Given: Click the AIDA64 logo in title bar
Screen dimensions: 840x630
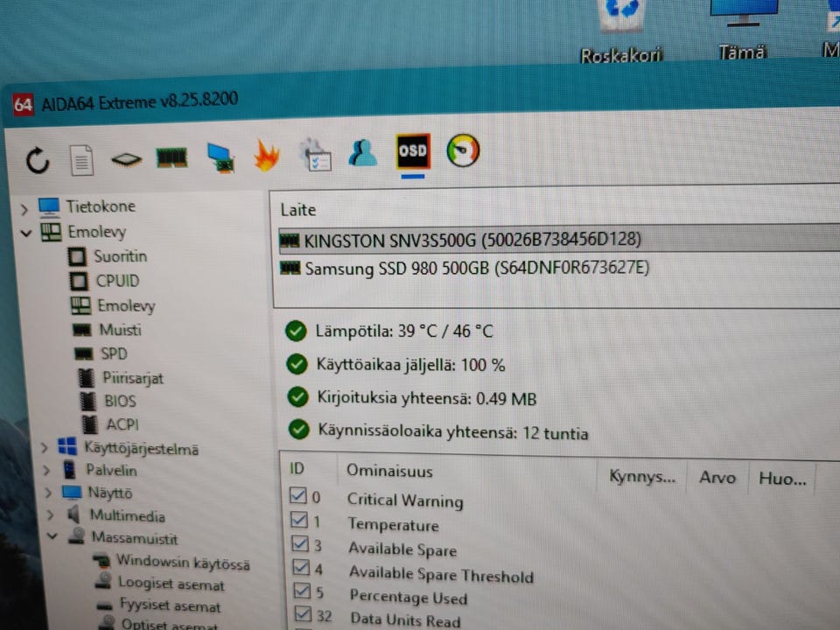Looking at the screenshot, I should 23,104.
